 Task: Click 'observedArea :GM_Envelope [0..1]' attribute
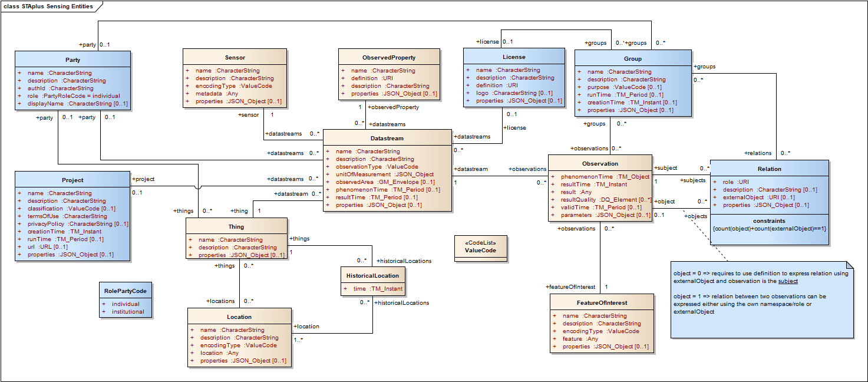[x=385, y=182]
